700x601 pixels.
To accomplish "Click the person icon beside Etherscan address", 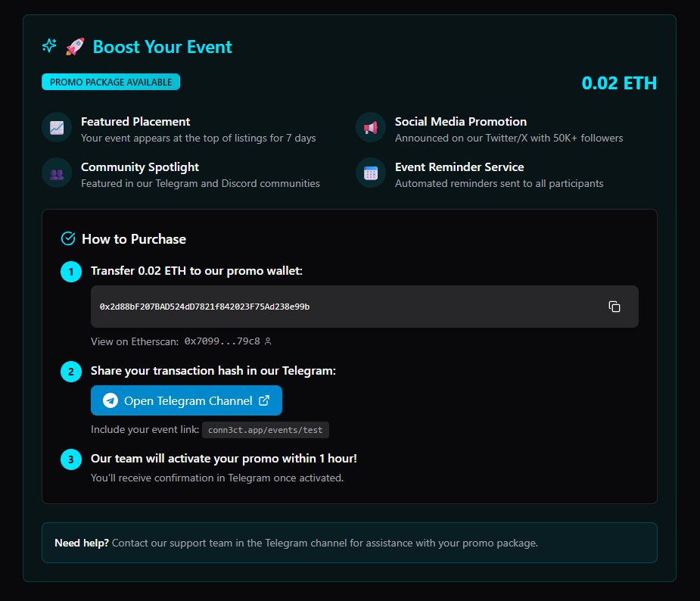I will 268,341.
